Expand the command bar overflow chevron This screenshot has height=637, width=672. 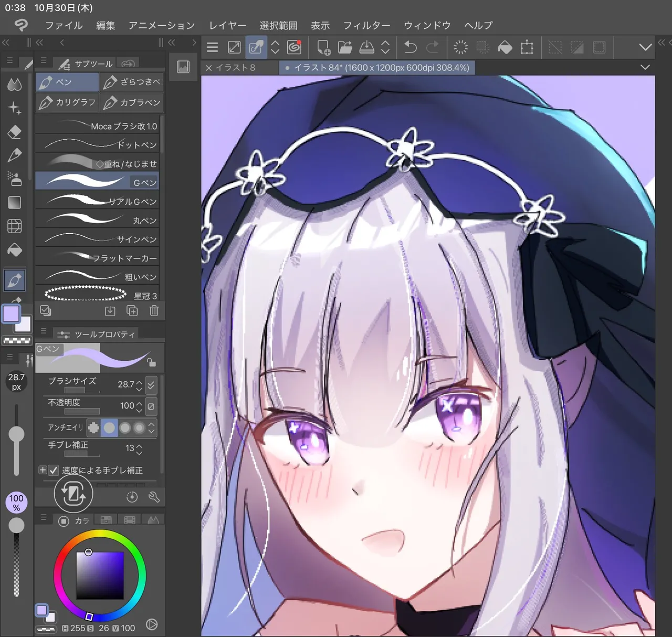pos(645,48)
